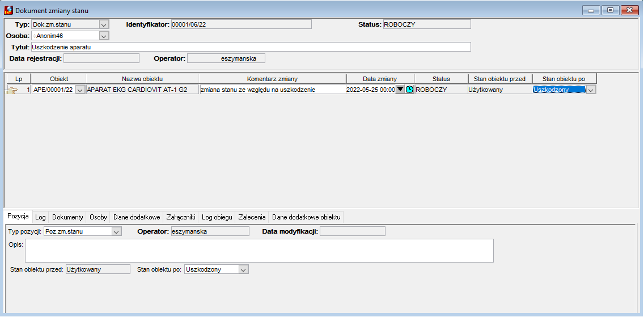Expand the Osoba dropdown

pos(104,36)
